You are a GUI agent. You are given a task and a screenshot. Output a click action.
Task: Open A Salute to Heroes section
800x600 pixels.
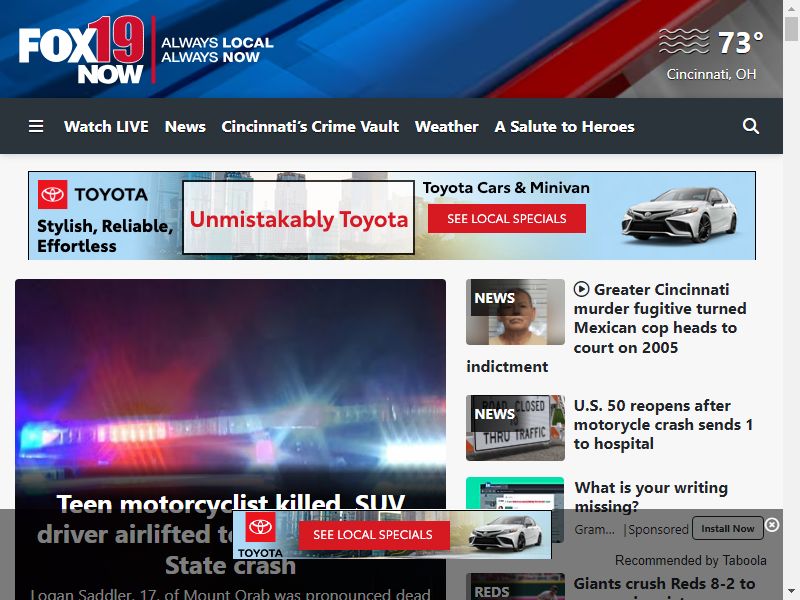click(564, 126)
